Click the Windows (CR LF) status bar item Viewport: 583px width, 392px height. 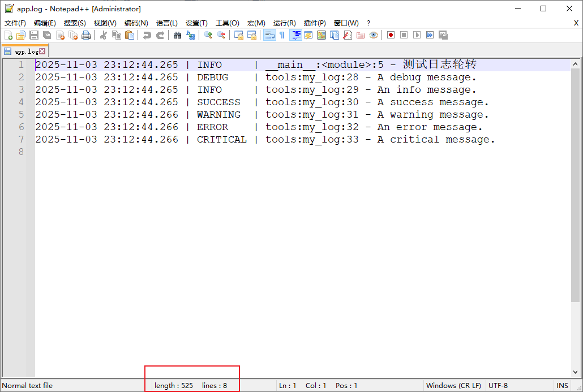point(454,385)
